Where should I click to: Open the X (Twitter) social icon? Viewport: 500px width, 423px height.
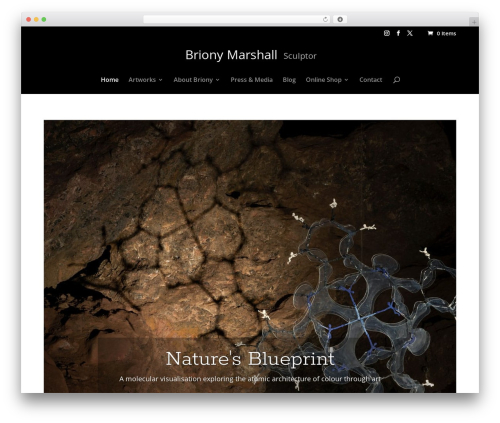[x=410, y=33]
